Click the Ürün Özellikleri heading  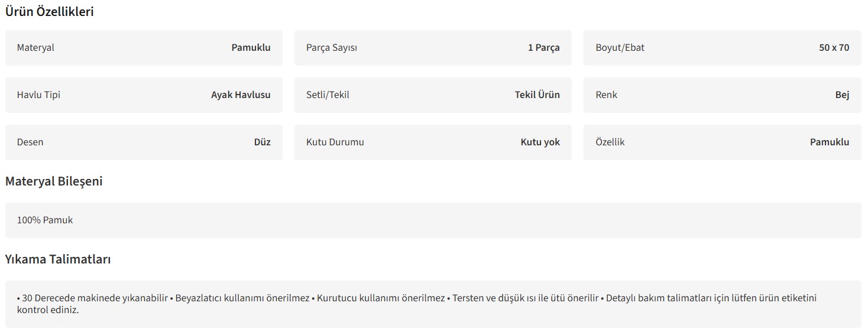(50, 12)
